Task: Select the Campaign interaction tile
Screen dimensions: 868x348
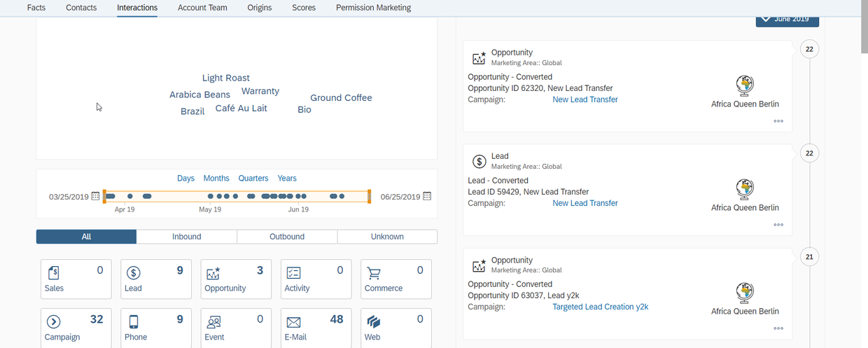Action: coord(76,328)
